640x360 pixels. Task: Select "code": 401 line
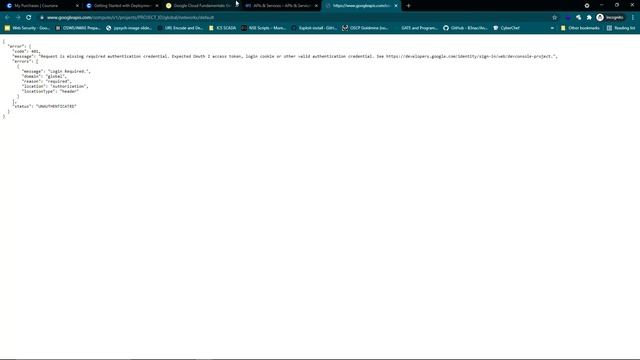27,51
